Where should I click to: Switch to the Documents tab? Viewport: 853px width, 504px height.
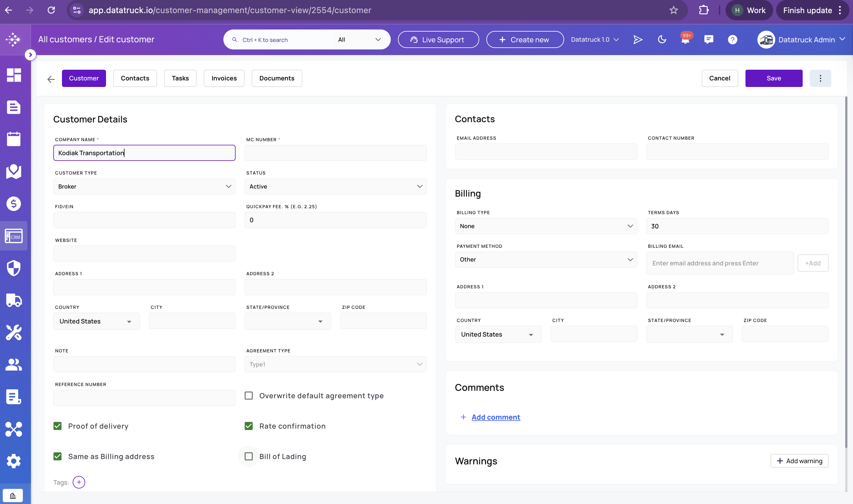[277, 78]
